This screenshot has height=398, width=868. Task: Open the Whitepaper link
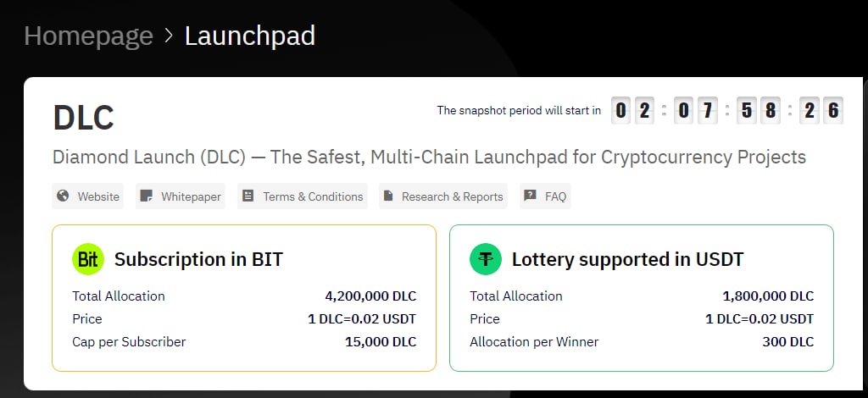[191, 196]
